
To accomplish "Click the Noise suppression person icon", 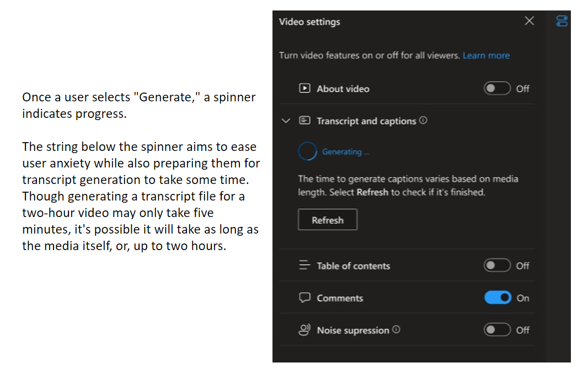I will click(304, 330).
